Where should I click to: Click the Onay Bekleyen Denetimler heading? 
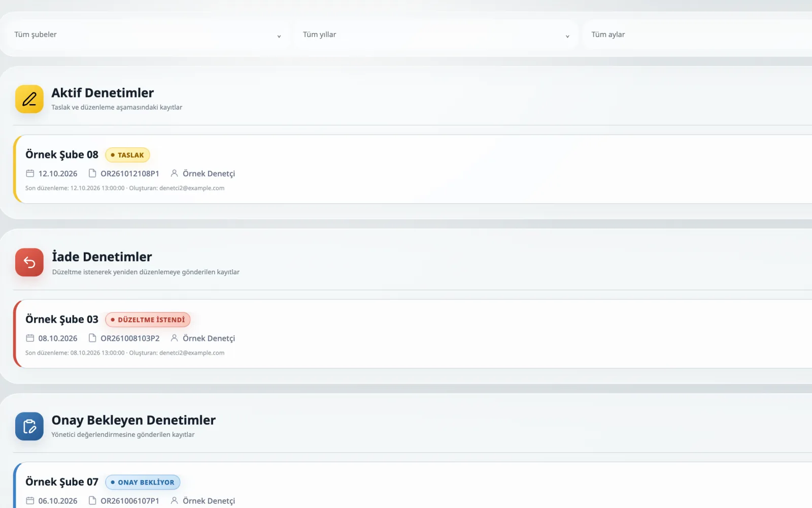pos(133,421)
